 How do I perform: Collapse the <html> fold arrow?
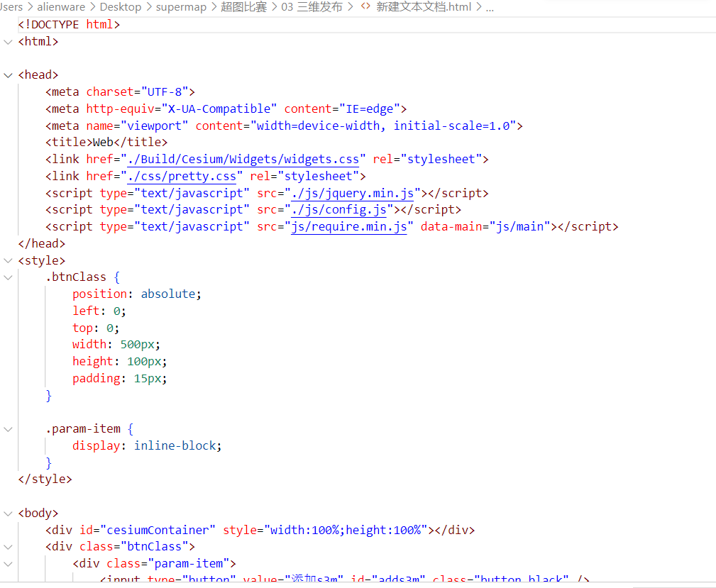[8, 42]
